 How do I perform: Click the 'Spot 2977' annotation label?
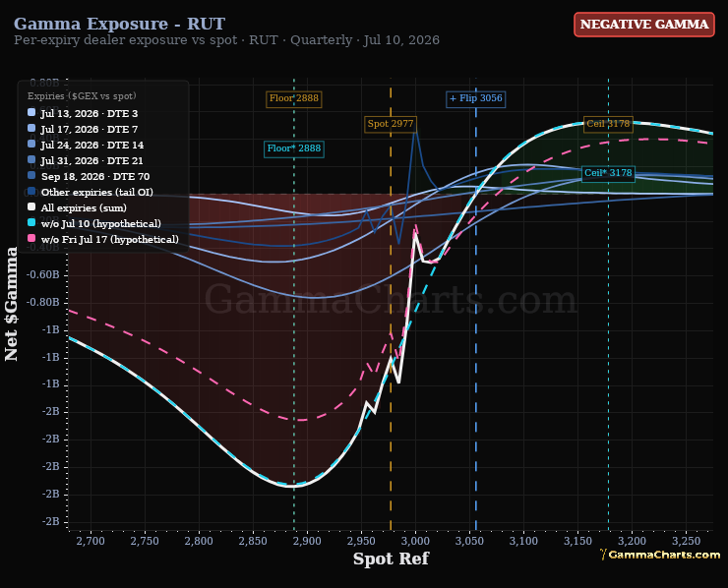(391, 124)
